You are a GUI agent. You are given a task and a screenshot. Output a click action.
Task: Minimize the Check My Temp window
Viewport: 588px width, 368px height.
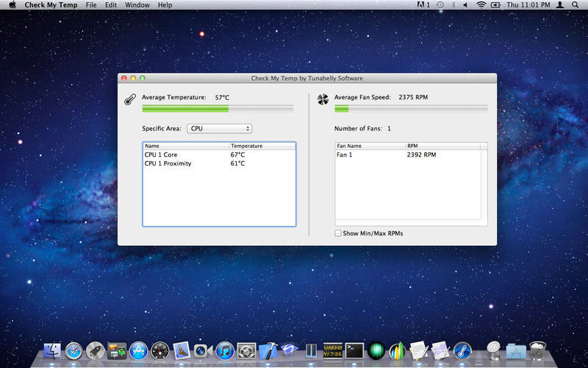point(133,78)
